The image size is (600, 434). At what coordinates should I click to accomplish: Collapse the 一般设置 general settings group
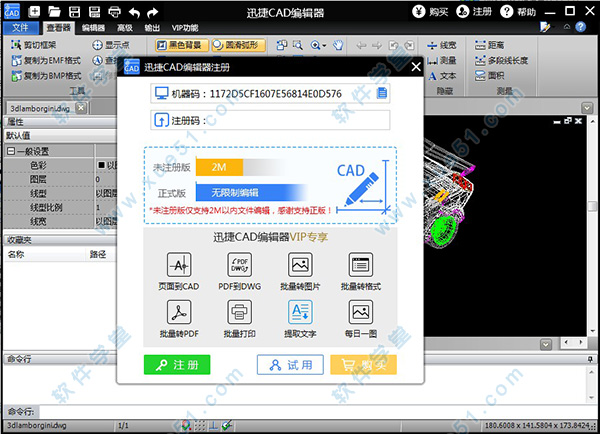[11, 151]
